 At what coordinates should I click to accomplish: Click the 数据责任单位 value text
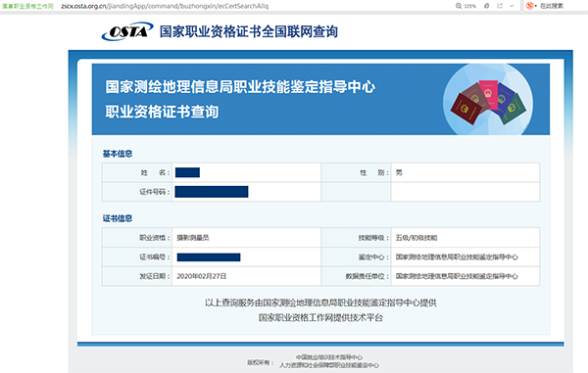457,276
